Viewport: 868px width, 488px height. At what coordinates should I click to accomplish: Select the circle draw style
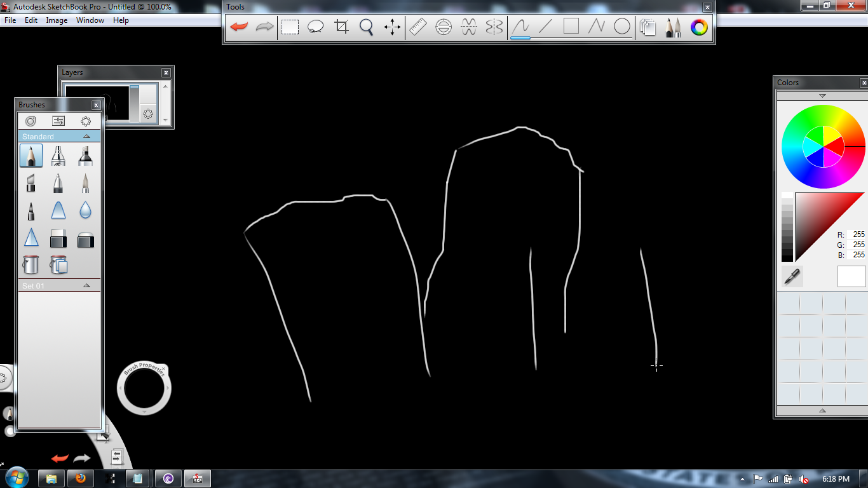622,27
